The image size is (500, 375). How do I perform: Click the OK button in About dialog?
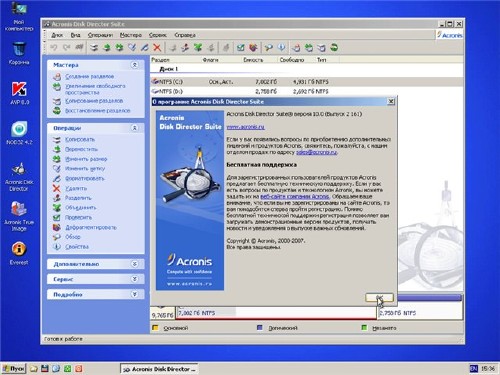[x=379, y=297]
